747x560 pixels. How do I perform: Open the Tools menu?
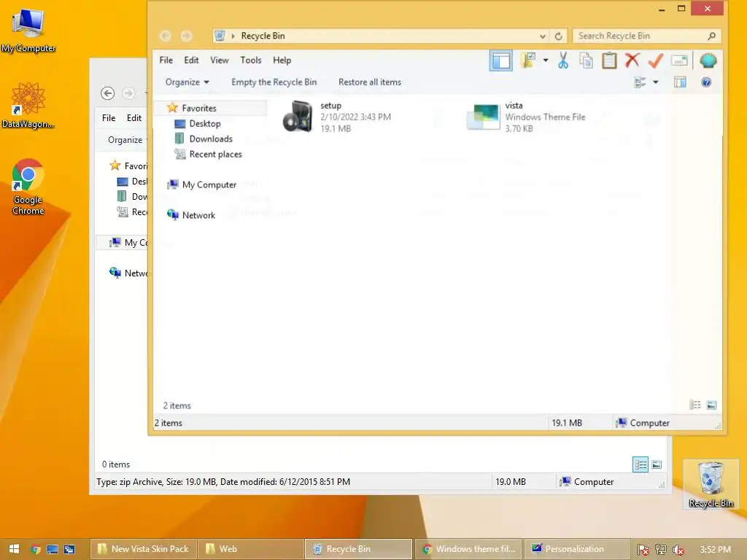(x=251, y=60)
